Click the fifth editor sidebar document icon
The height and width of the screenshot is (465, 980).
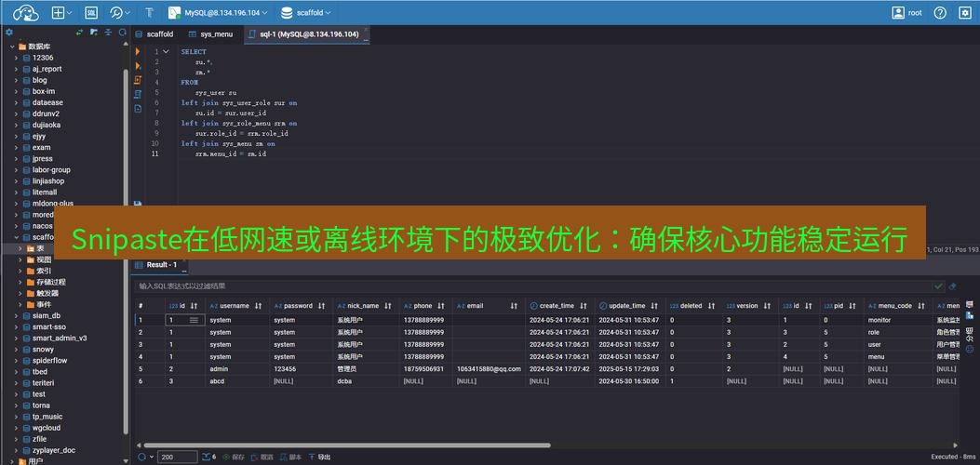138,109
